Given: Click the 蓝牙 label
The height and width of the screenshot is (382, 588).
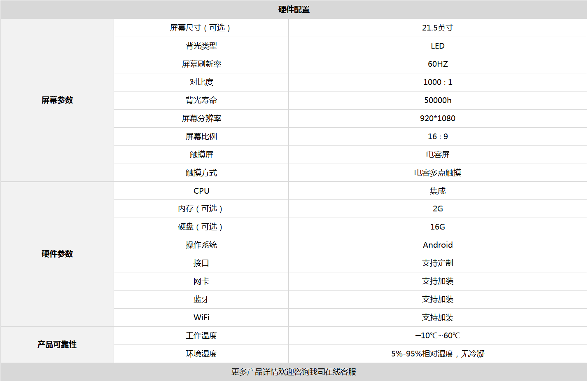Looking at the screenshot, I should pyautogui.click(x=201, y=299).
